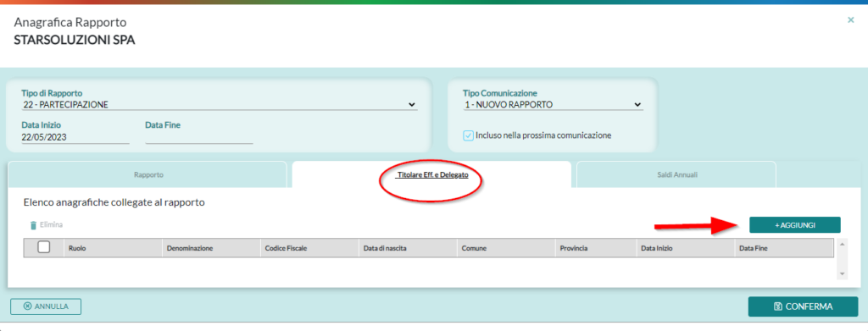The width and height of the screenshot is (868, 331).
Task: Close the Anagrafica Rapporto dialog
Action: [851, 19]
